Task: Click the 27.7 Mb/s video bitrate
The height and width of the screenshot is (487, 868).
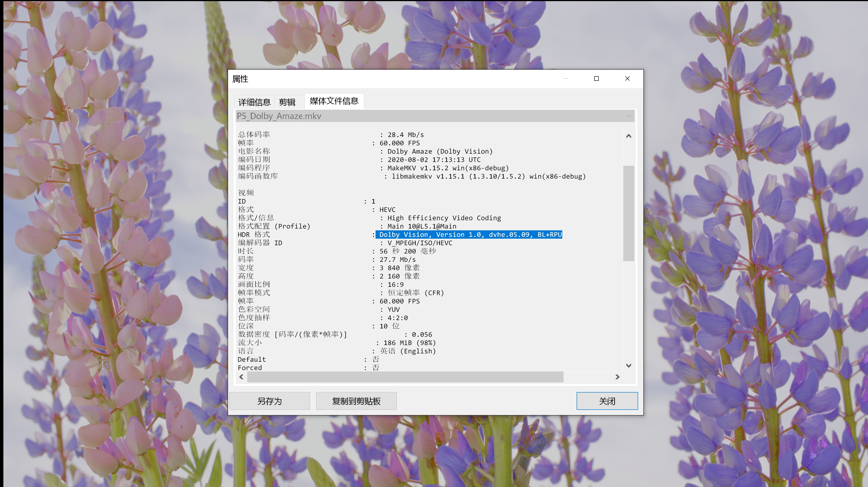Action: coord(398,260)
